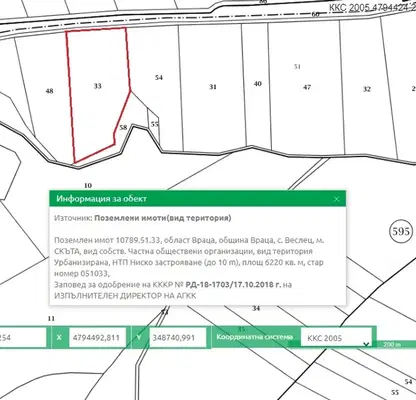Image resolution: width=416 pixels, height=400 pixels.
Task: Select parcel 40 on the map
Action: pyautogui.click(x=257, y=83)
